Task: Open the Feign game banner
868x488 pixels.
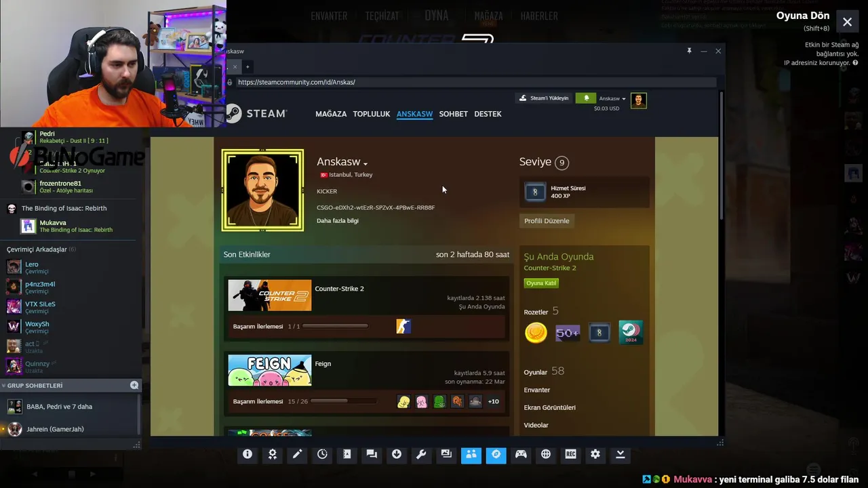Action: pyautogui.click(x=270, y=371)
